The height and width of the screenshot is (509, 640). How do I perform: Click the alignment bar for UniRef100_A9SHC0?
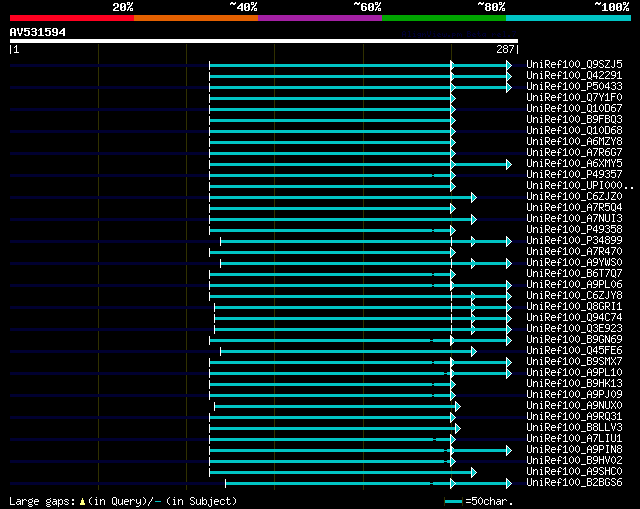(342, 473)
